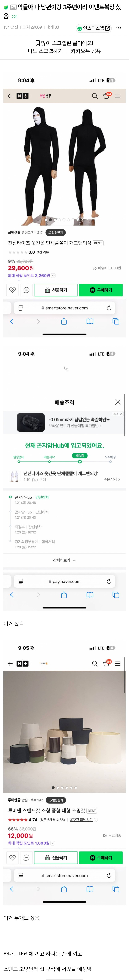Screen dimensions: 129x980
Task: Open the three-dot more menu beside 인스티즈앱
Action: 119,28
